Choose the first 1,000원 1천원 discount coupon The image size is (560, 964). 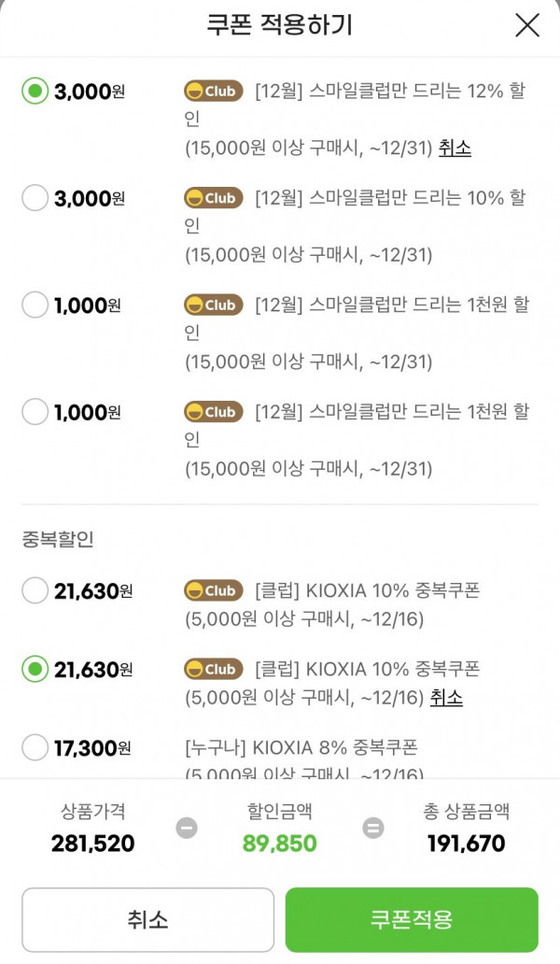pyautogui.click(x=35, y=305)
